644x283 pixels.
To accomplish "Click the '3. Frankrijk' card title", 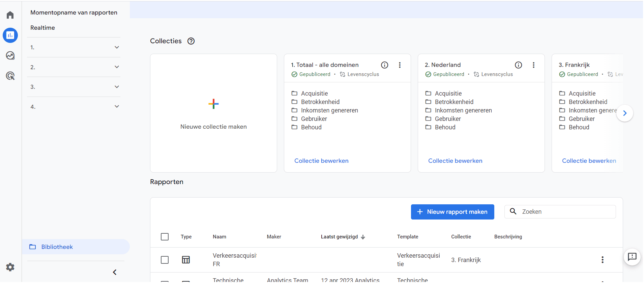I will (x=574, y=65).
